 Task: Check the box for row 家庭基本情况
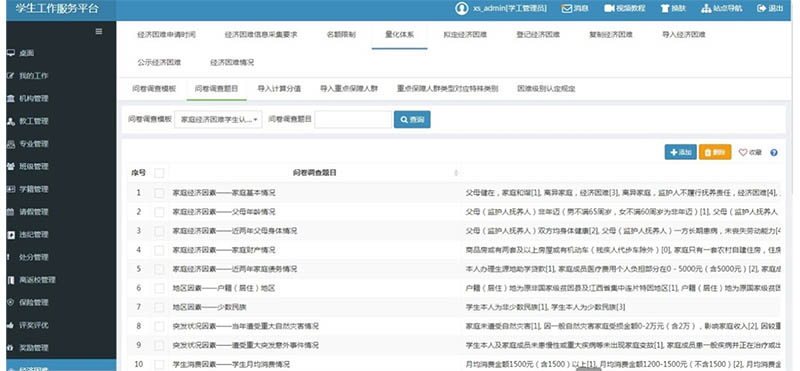159,193
